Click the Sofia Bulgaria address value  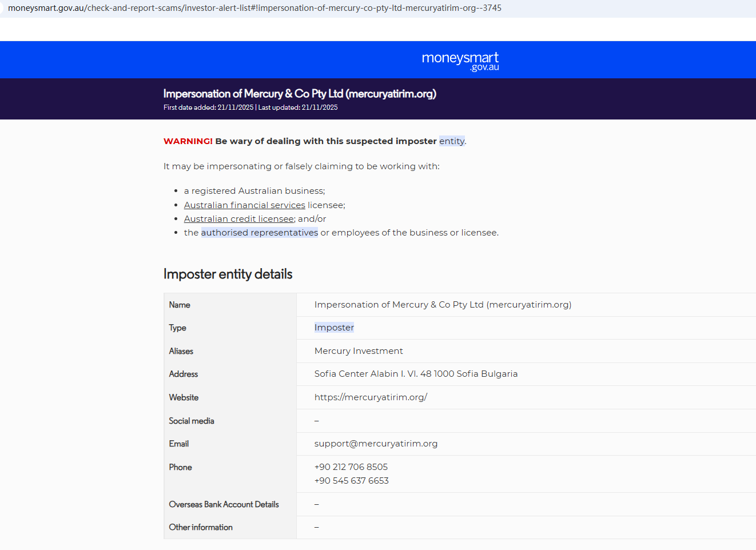click(x=416, y=374)
